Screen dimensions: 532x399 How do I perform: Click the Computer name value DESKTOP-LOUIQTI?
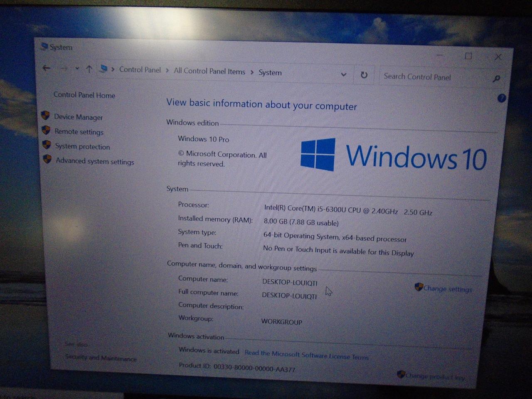(290, 282)
